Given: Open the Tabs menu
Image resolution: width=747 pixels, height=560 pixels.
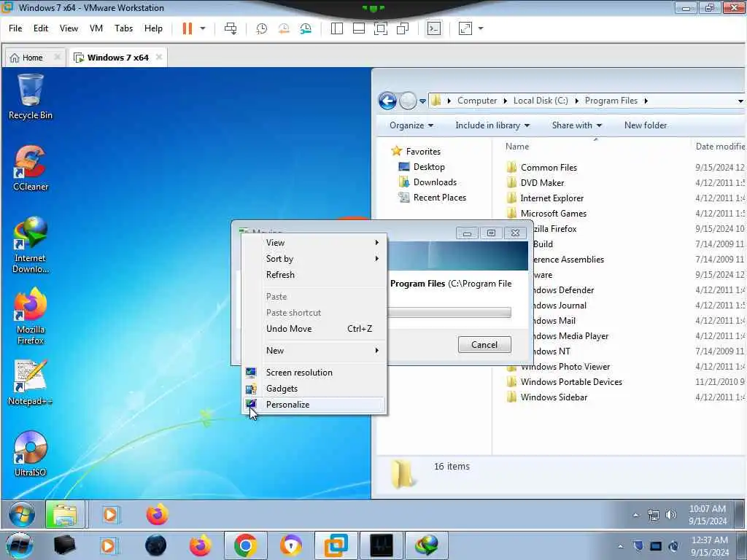Looking at the screenshot, I should 123,28.
